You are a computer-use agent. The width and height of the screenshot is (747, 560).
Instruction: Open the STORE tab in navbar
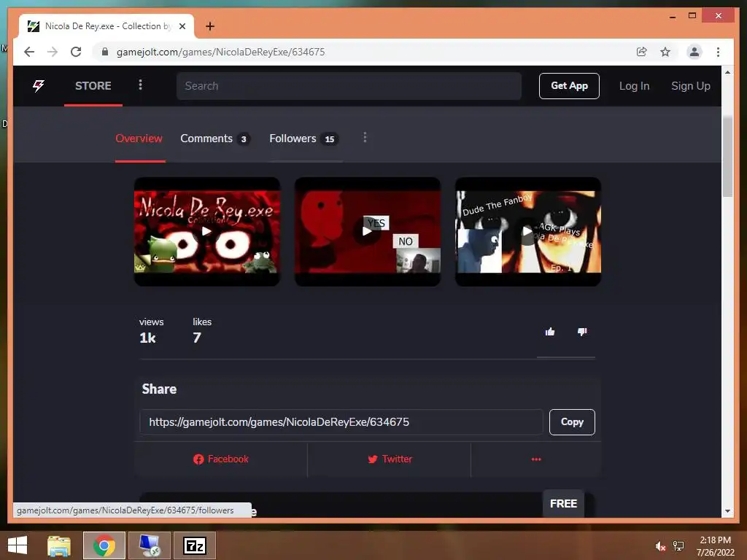(x=93, y=86)
